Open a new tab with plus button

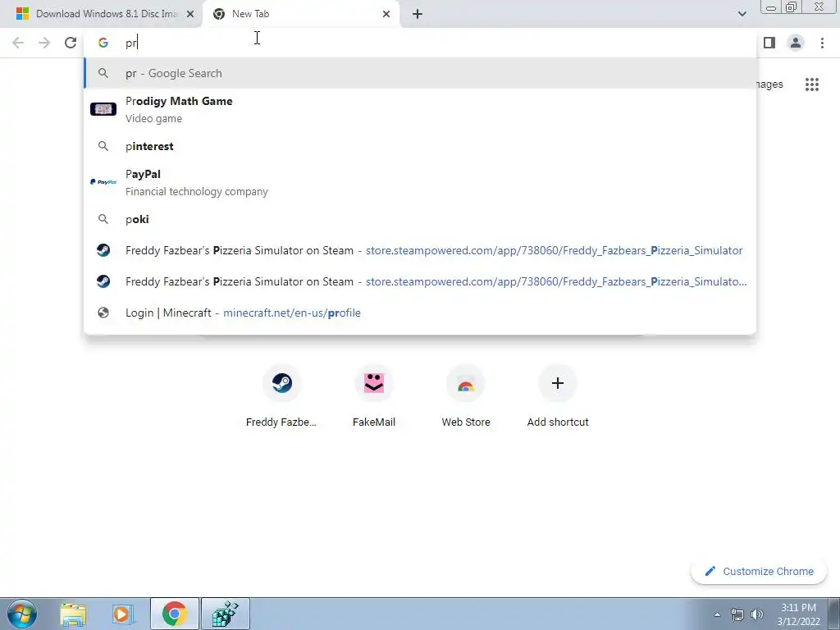coord(418,14)
